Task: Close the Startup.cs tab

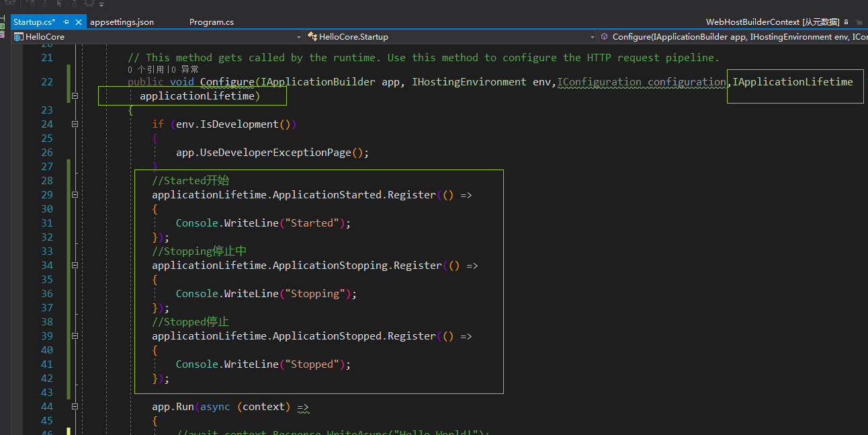Action: (79, 22)
